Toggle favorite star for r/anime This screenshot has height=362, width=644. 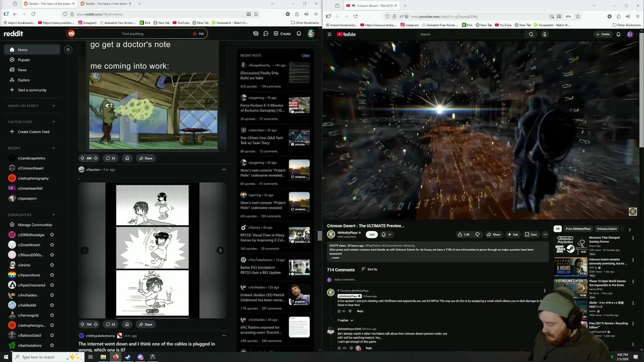click(x=52, y=265)
